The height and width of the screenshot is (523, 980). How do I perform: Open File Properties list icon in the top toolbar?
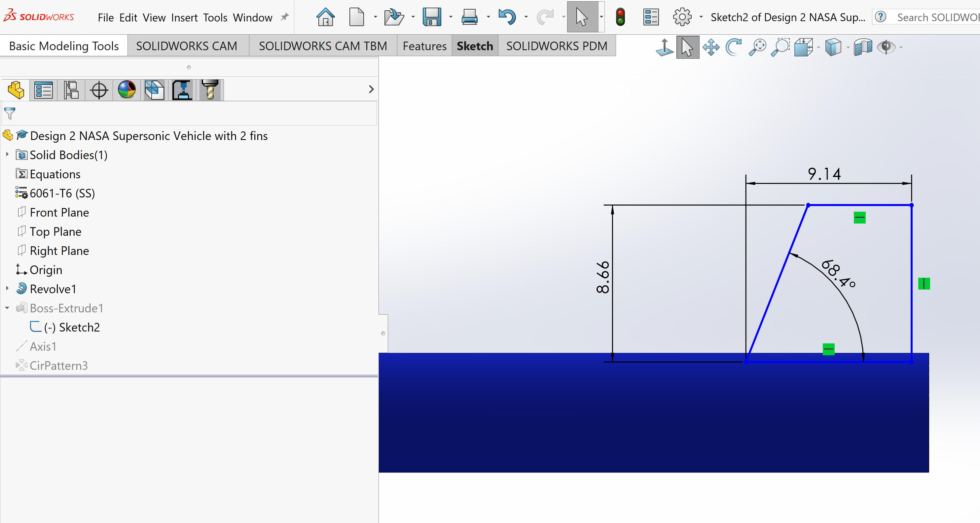point(651,17)
